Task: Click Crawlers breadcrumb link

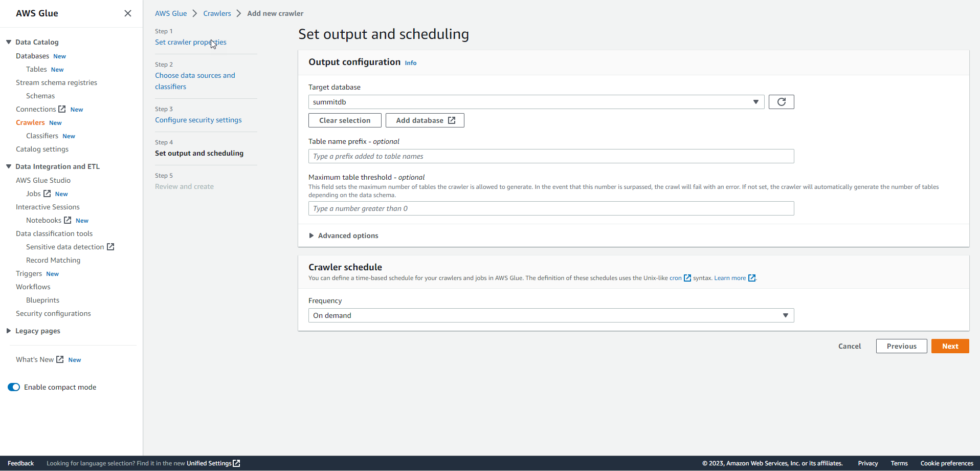Action: (x=217, y=13)
